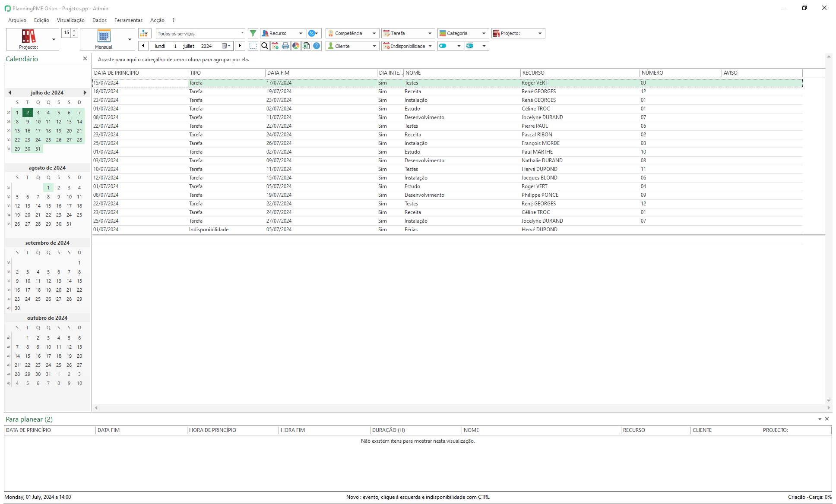Screen dimensions: 836x504
Task: Click the striped cyan toggle filter
Action: [470, 46]
